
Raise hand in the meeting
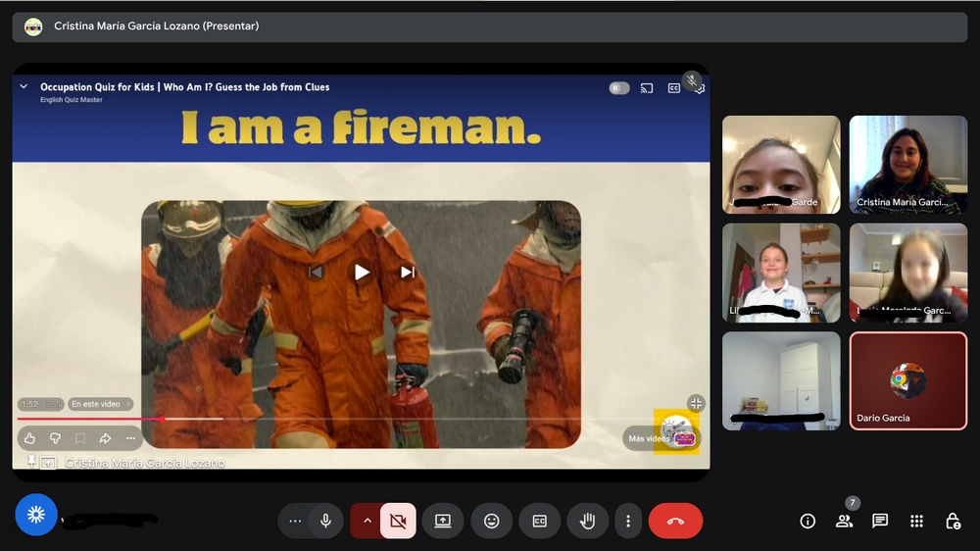588,522
